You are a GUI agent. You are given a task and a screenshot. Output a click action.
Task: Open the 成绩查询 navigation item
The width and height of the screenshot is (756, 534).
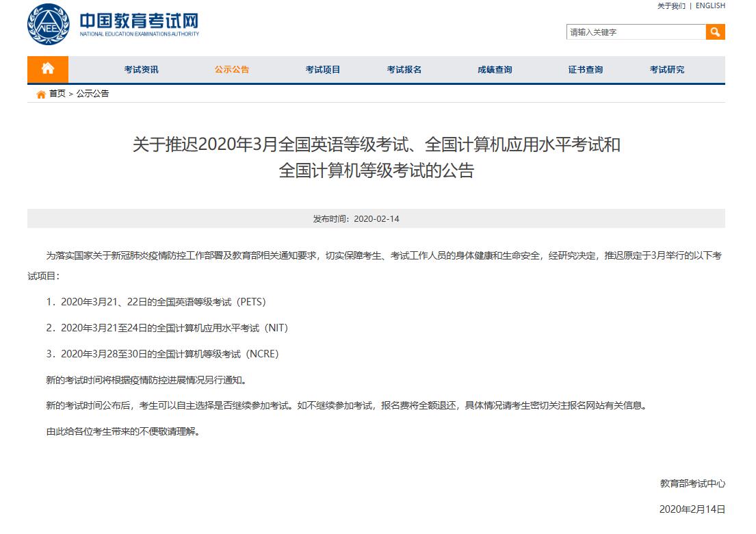(x=495, y=70)
